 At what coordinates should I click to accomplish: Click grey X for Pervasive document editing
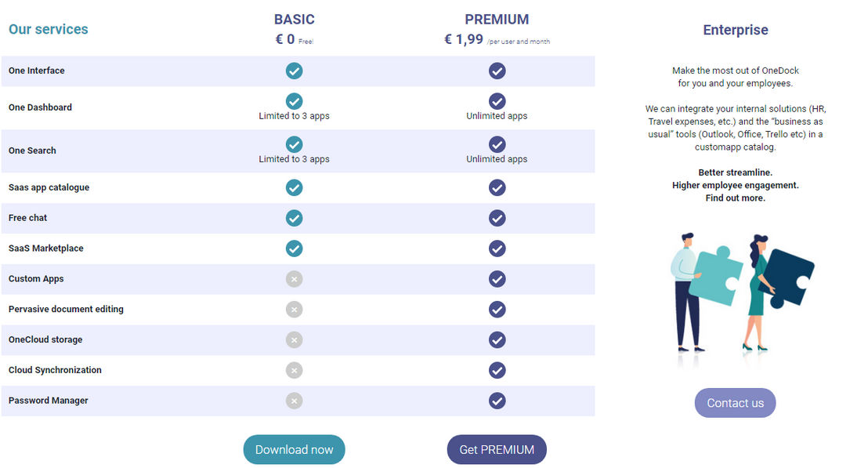(294, 310)
